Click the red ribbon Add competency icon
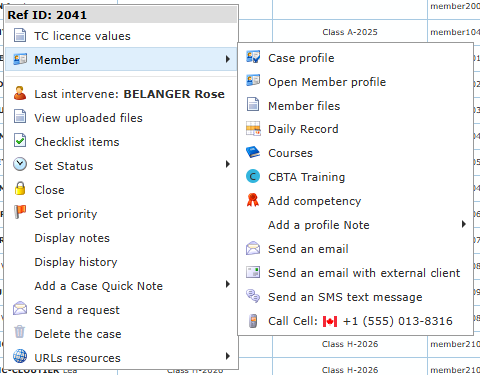The width and height of the screenshot is (480, 375). pyautogui.click(x=253, y=200)
